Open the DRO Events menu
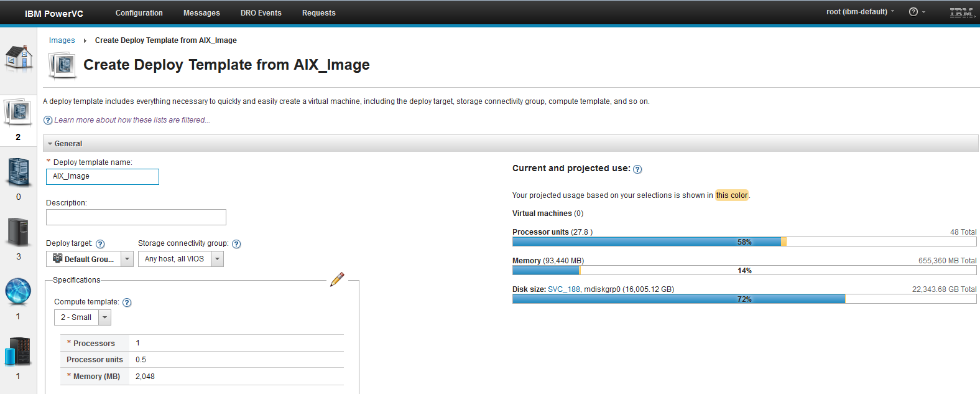The width and height of the screenshot is (980, 394). (x=261, y=12)
